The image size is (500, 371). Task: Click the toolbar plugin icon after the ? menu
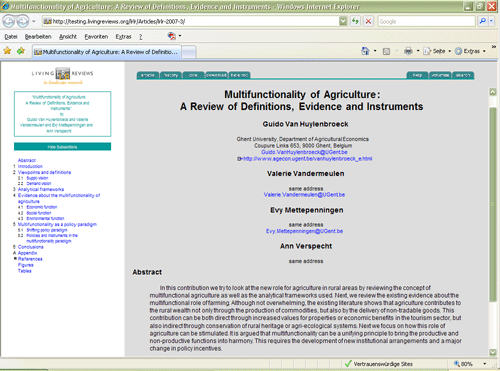point(172,36)
